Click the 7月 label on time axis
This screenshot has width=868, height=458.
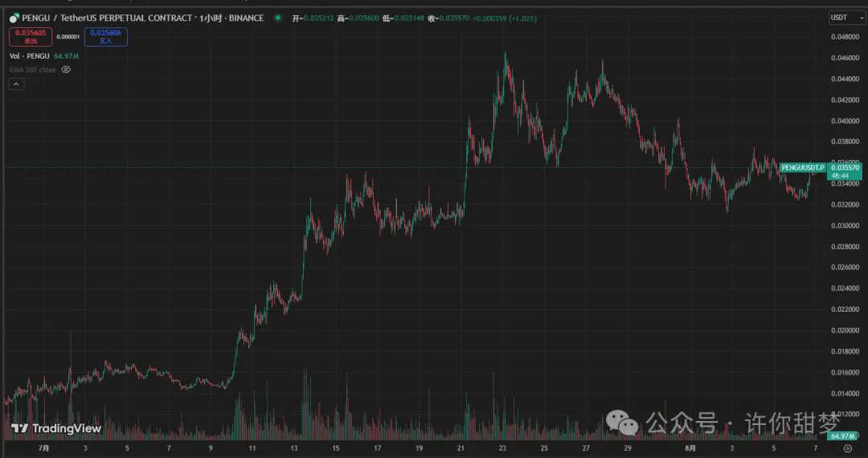pos(43,448)
